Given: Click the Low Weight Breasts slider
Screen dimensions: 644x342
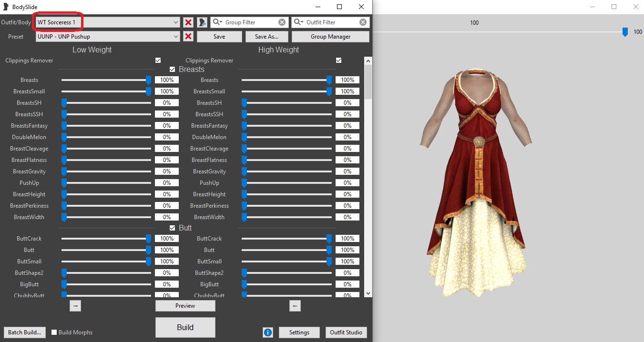Looking at the screenshot, I should pyautogui.click(x=106, y=80).
